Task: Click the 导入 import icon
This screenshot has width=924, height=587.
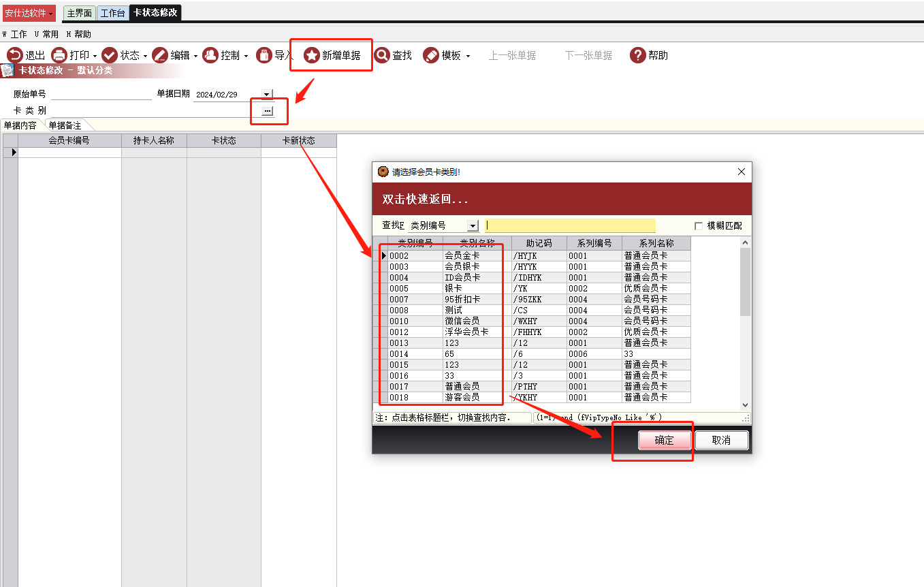Action: coord(264,55)
